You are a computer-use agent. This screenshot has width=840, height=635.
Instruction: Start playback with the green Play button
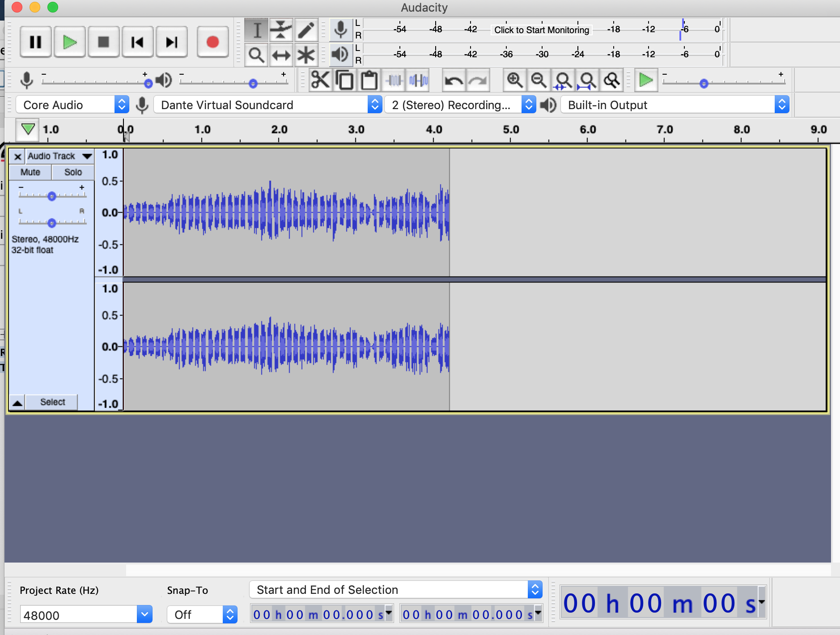[x=69, y=42]
